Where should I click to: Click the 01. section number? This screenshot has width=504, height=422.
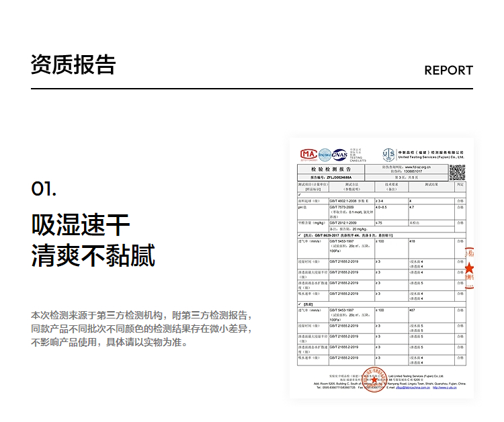point(44,189)
